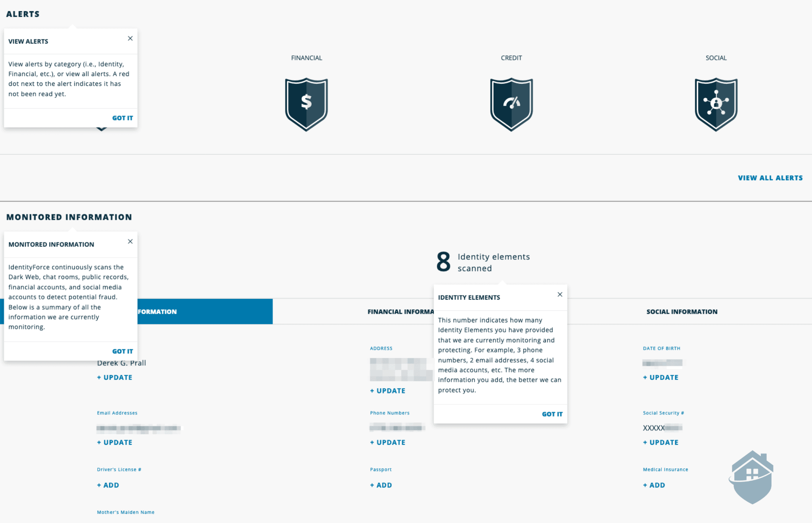Update the monitored Email Addresses
812x523 pixels.
[x=114, y=442]
